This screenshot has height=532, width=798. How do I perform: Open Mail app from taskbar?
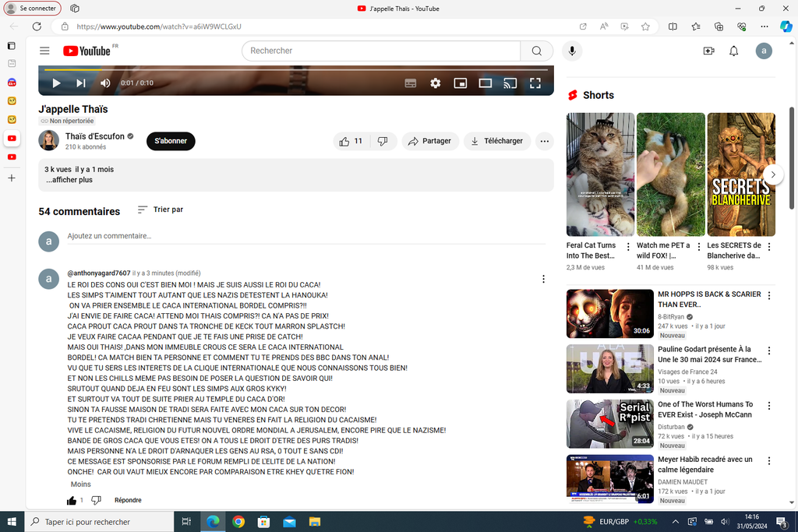click(289, 522)
